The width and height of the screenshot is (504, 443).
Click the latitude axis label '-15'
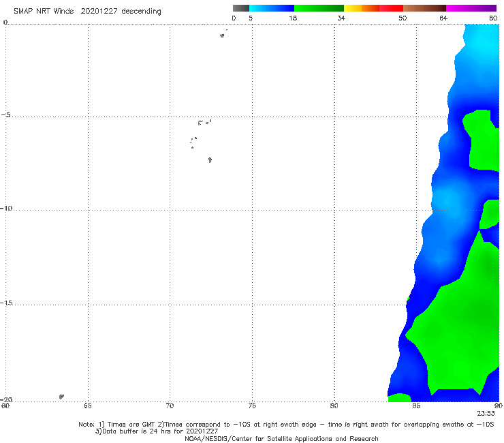point(6,303)
